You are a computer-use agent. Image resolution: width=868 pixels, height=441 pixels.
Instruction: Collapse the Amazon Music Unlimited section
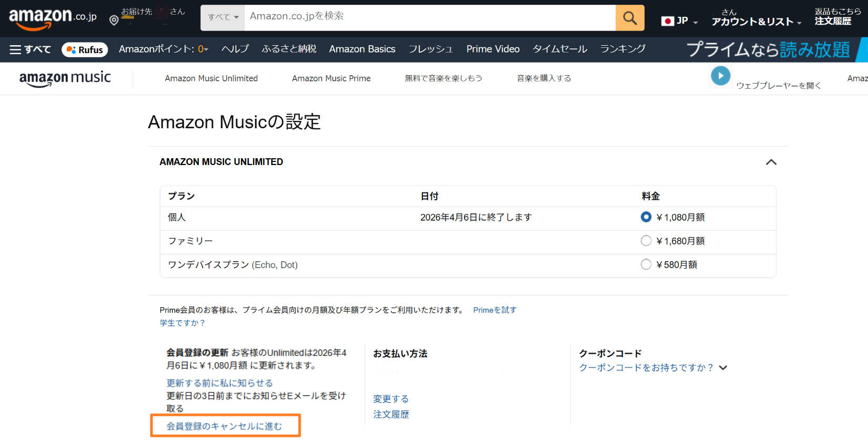771,162
